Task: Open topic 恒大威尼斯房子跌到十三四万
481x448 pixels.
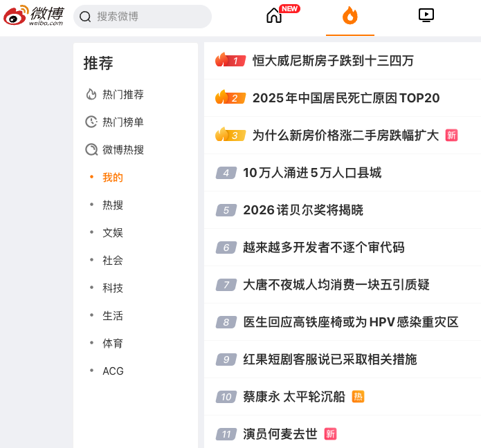Action: (333, 61)
